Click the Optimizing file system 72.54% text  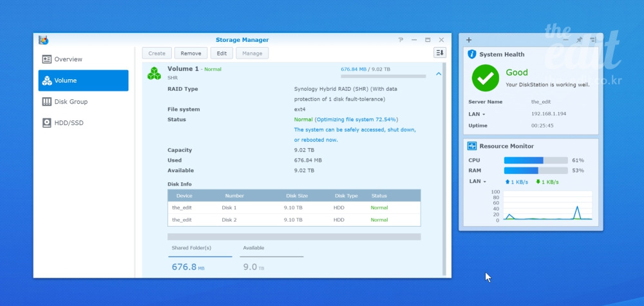pyautogui.click(x=356, y=120)
